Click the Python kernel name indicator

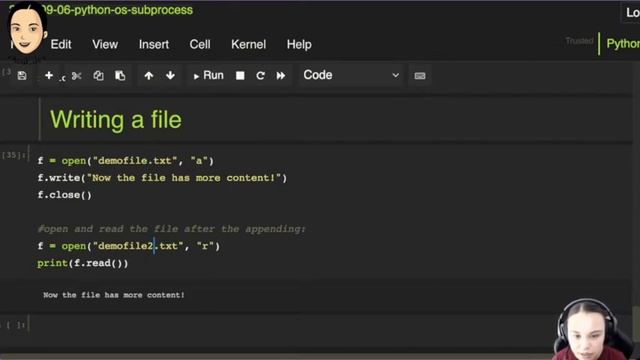coord(623,43)
